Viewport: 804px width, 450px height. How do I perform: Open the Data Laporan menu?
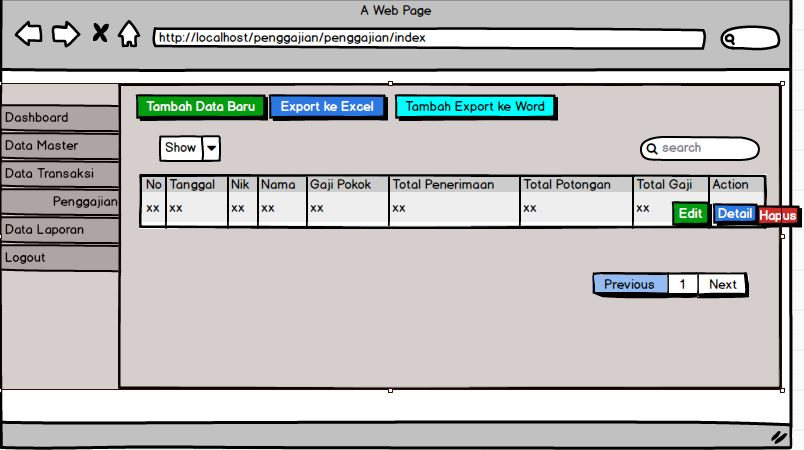point(60,230)
